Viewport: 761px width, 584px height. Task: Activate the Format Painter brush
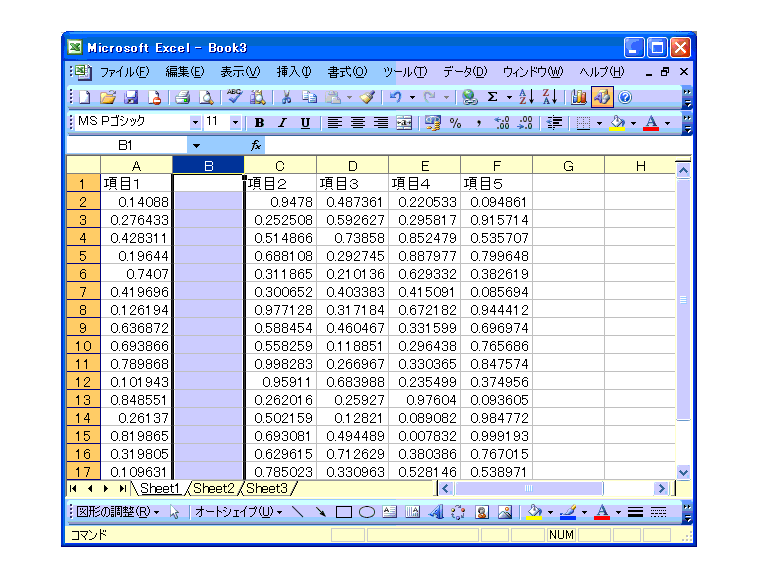[367, 98]
